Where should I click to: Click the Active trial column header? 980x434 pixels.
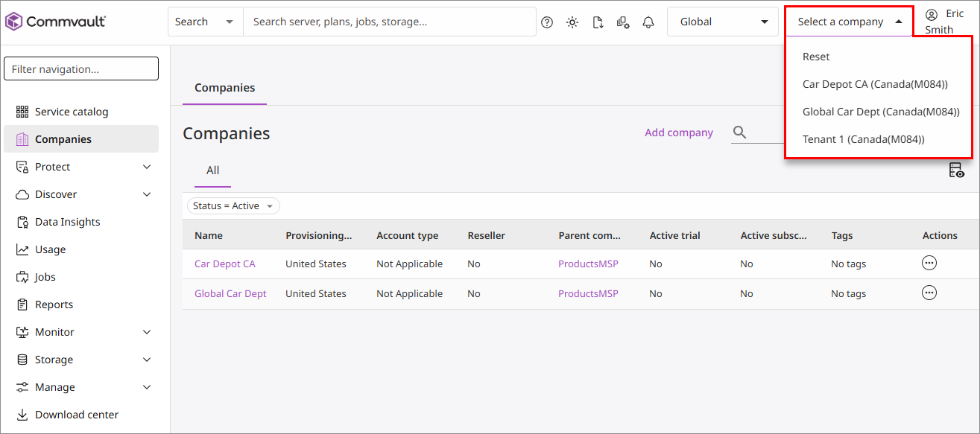(674, 235)
